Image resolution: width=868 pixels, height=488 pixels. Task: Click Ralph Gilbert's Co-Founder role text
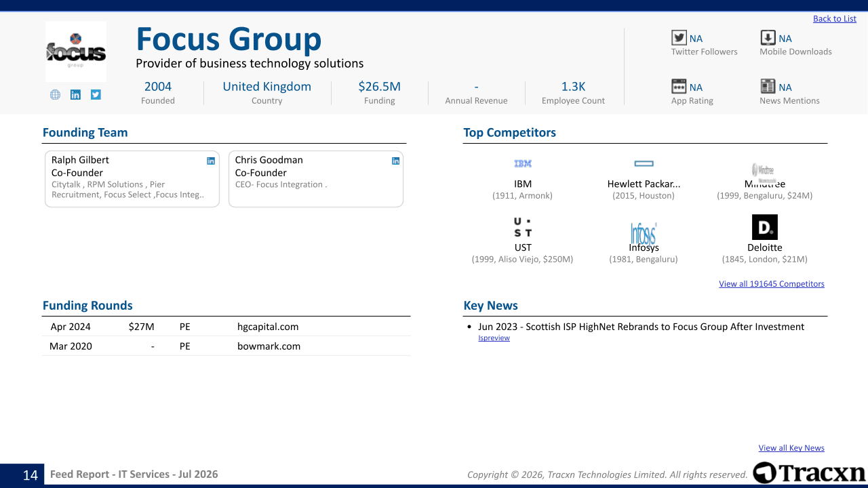pyautogui.click(x=77, y=173)
